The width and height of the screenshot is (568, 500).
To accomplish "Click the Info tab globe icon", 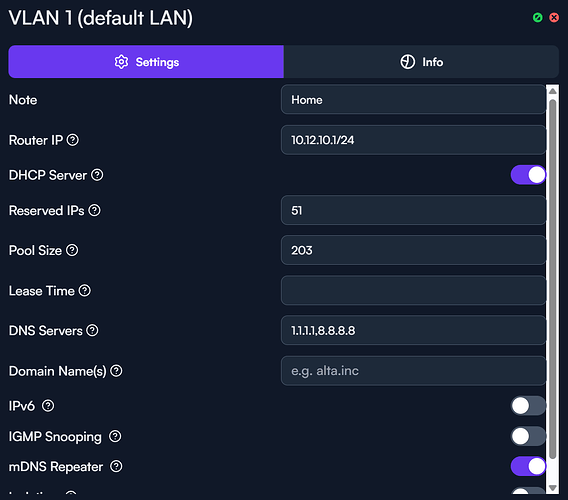I will (408, 62).
